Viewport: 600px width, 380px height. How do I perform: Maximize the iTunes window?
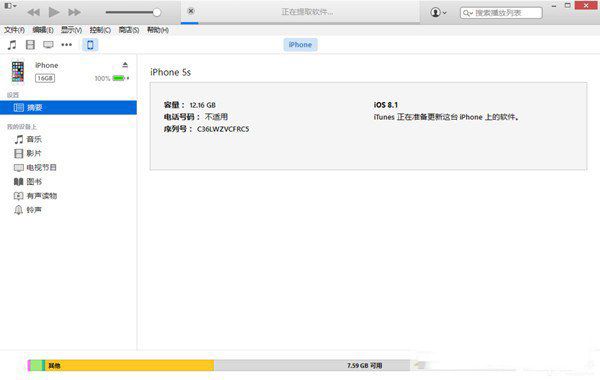(568, 5)
